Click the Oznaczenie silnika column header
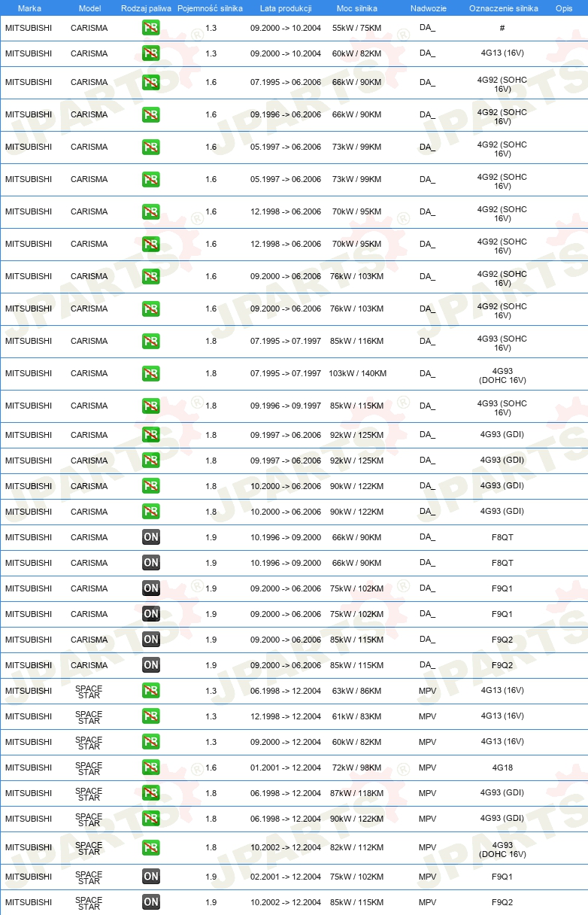This screenshot has width=588, height=915. click(x=503, y=9)
